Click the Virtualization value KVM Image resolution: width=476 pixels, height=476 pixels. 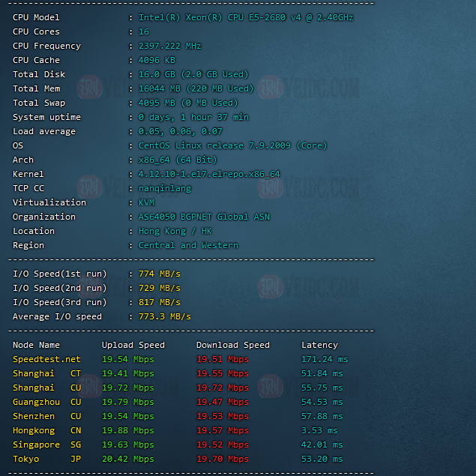pos(147,202)
